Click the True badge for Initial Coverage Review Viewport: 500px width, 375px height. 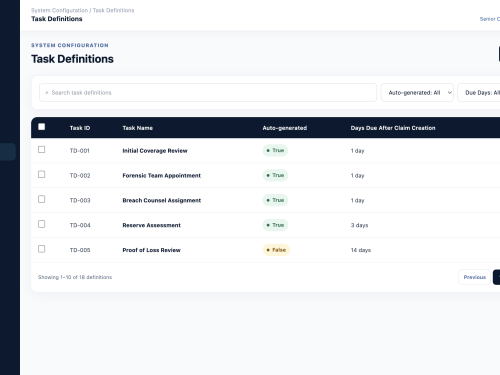[x=275, y=150]
